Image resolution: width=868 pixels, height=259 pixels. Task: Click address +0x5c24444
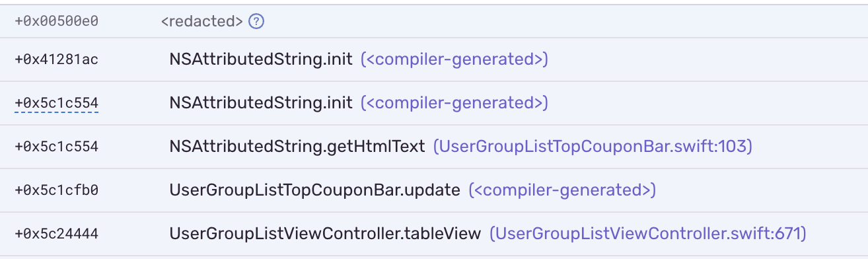click(x=56, y=233)
